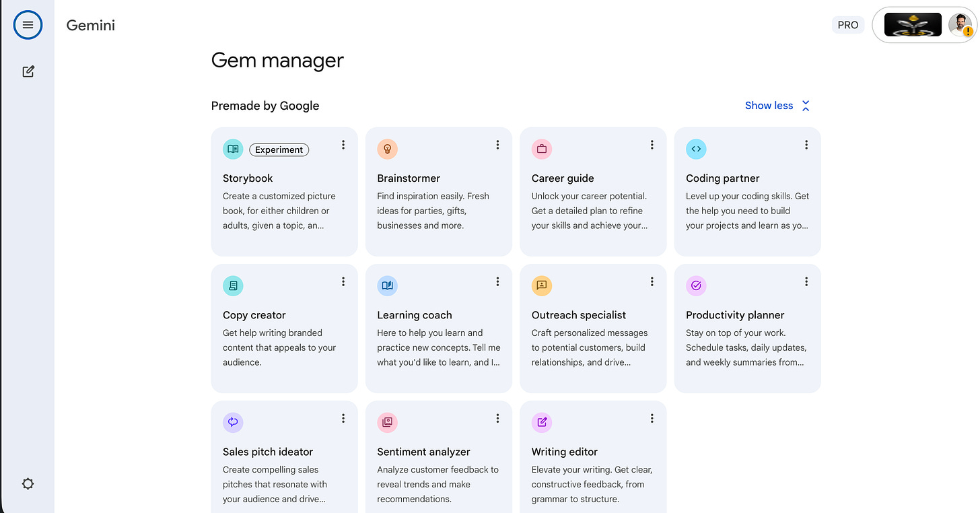This screenshot has width=980, height=513.
Task: Click the Brainstormer lightbulb icon
Action: tap(387, 149)
